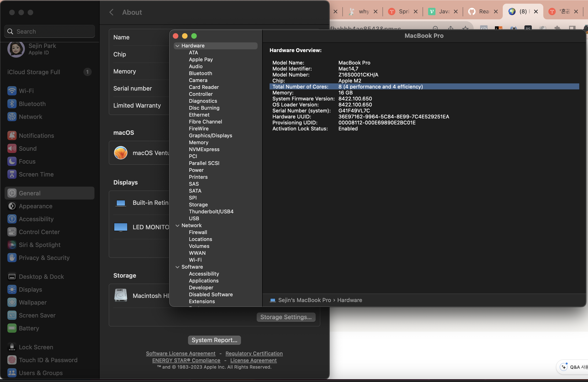Click the Total Number of Cores row
This screenshot has height=382, width=588.
(424, 86)
